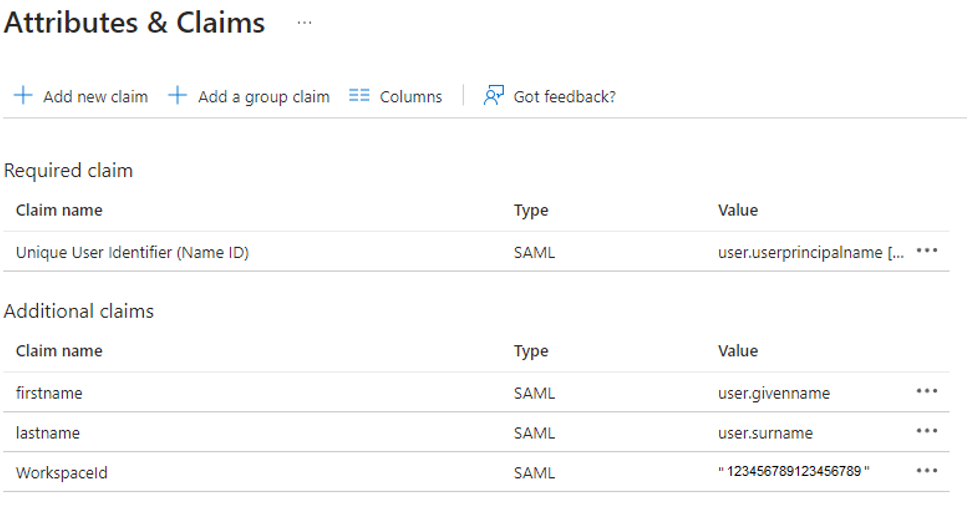Open ellipsis menu for WorkspaceId claim

pyautogui.click(x=927, y=471)
